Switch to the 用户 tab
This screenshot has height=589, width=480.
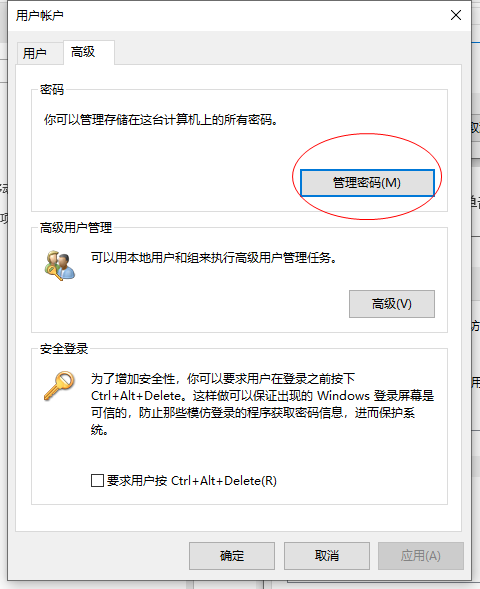pyautogui.click(x=35, y=53)
